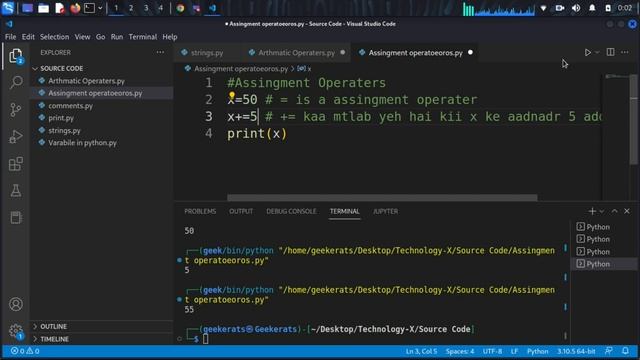Open the Manage gear settings icon

point(16,331)
